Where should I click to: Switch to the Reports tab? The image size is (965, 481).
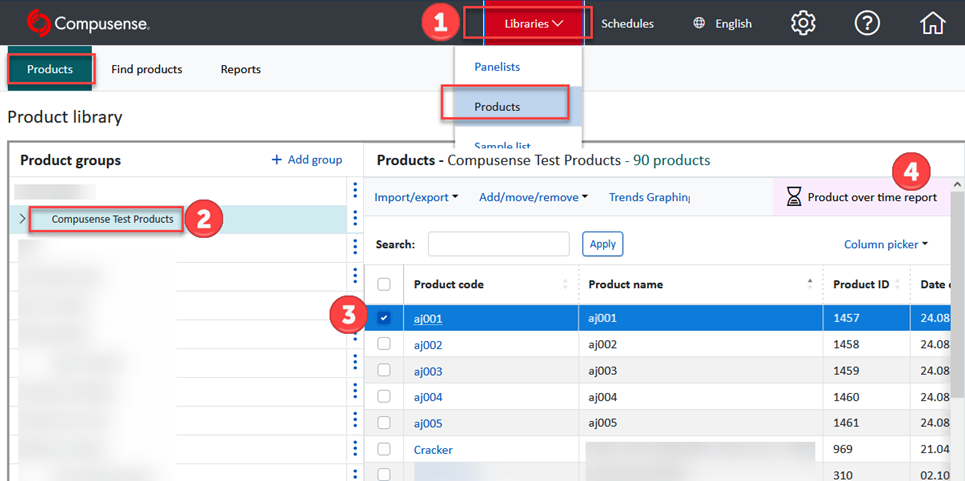tap(241, 69)
